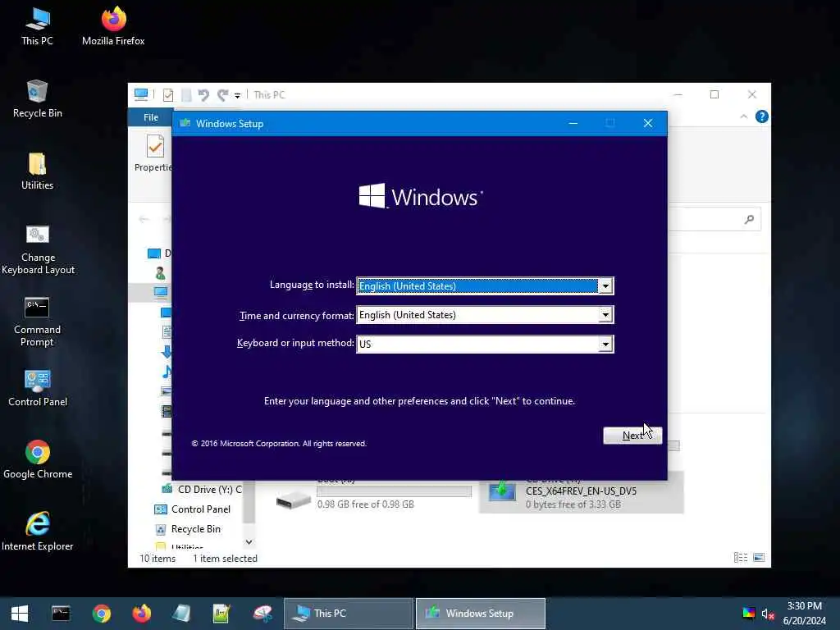This screenshot has width=840, height=630.
Task: Click the muted volume tray icon
Action: coord(768,614)
